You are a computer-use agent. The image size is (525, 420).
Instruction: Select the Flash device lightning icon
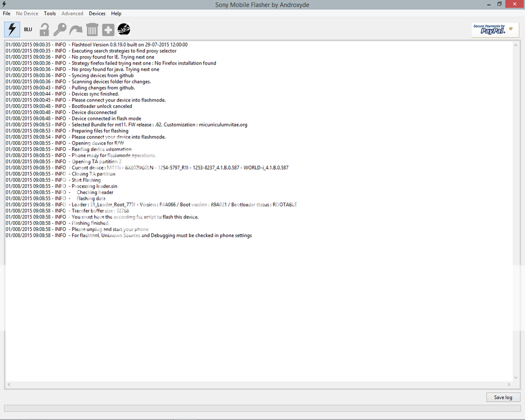tap(11, 29)
